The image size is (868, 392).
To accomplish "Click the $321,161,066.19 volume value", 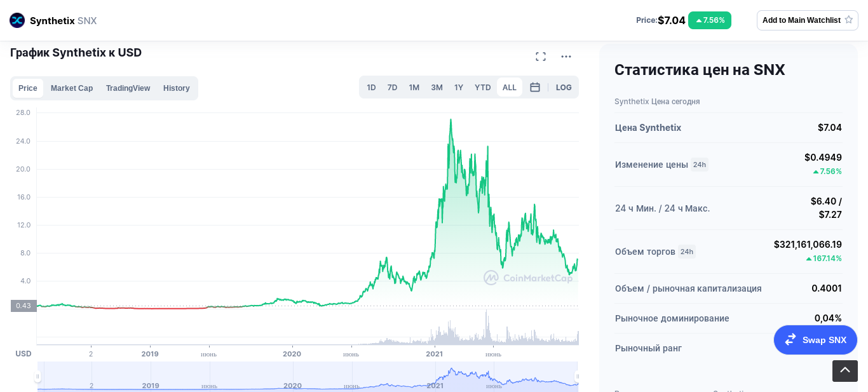I will (808, 245).
